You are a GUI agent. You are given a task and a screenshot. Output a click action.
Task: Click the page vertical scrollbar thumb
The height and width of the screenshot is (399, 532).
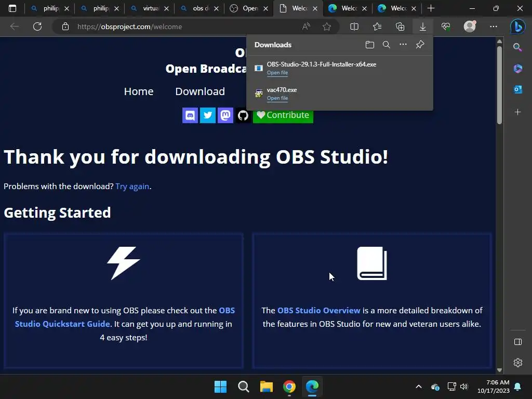click(499, 85)
